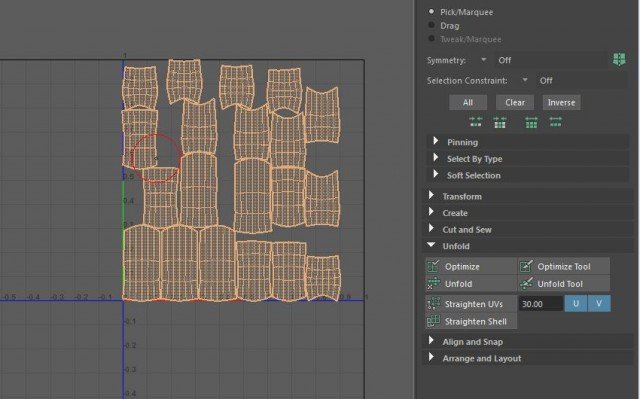Viewport: 640px width, 399px height.
Task: Click shrink-along-loop icon with inward arrows over single row
Action: (476, 122)
